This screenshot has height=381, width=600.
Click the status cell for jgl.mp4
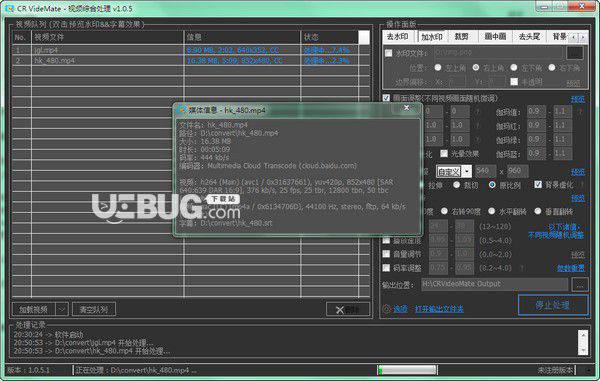pos(330,50)
